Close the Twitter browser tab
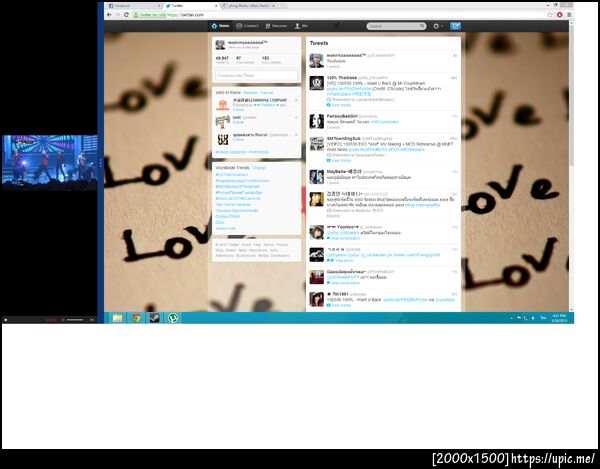The width and height of the screenshot is (600, 469). [x=216, y=6]
